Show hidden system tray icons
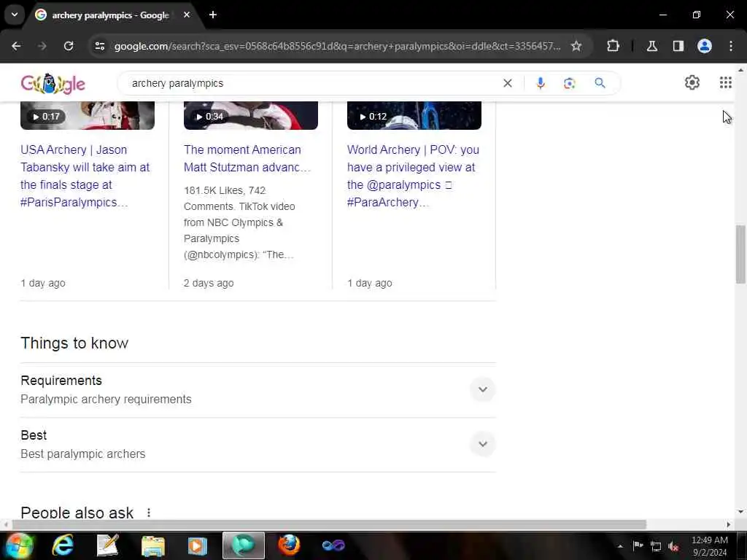This screenshot has width=747, height=560. [x=620, y=546]
